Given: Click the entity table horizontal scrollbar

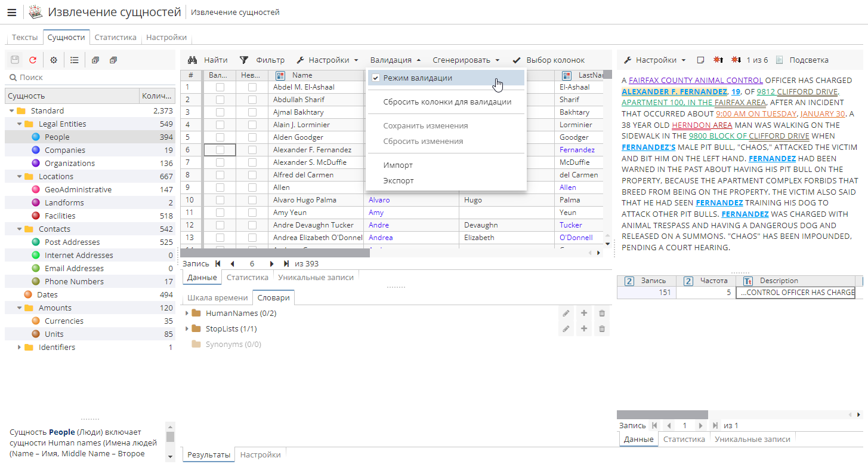Looking at the screenshot, I should 275,253.
